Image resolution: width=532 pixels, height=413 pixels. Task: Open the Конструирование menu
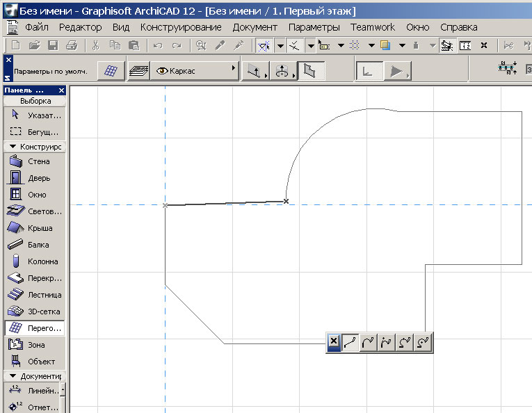pos(181,27)
